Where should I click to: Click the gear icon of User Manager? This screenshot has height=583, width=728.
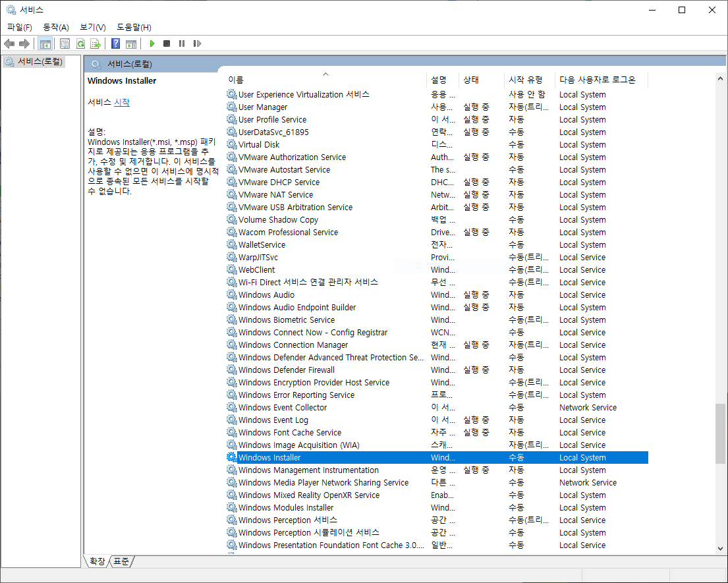[232, 107]
